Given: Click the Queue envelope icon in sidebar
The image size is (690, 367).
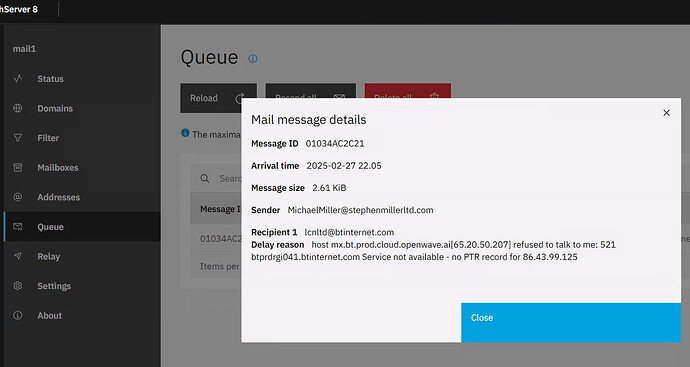Looking at the screenshot, I should 18,227.
